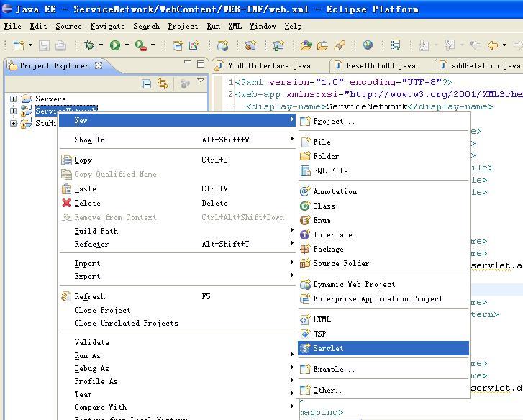Open dropdown arrow next to External Tools

(x=153, y=45)
